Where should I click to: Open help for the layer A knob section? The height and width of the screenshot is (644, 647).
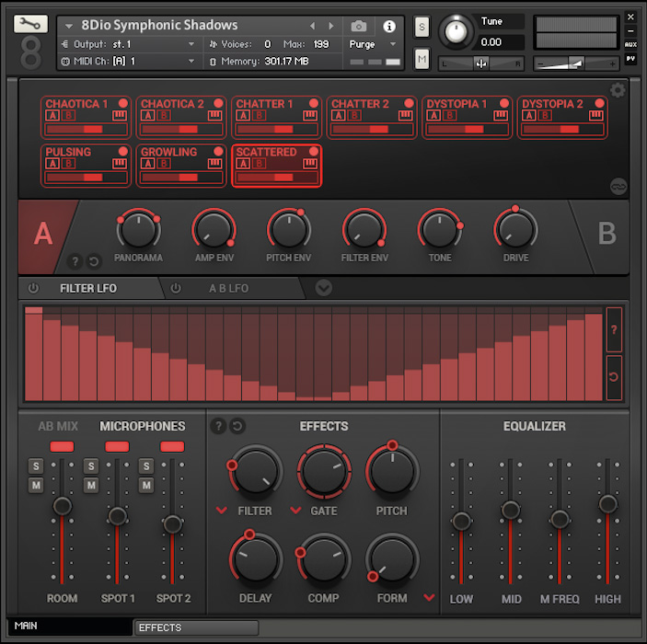click(x=75, y=261)
